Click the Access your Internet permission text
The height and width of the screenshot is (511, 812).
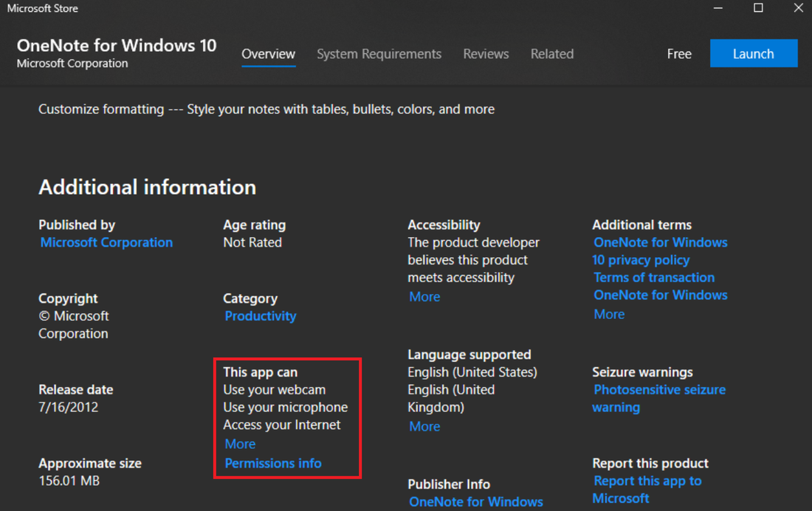pos(282,425)
